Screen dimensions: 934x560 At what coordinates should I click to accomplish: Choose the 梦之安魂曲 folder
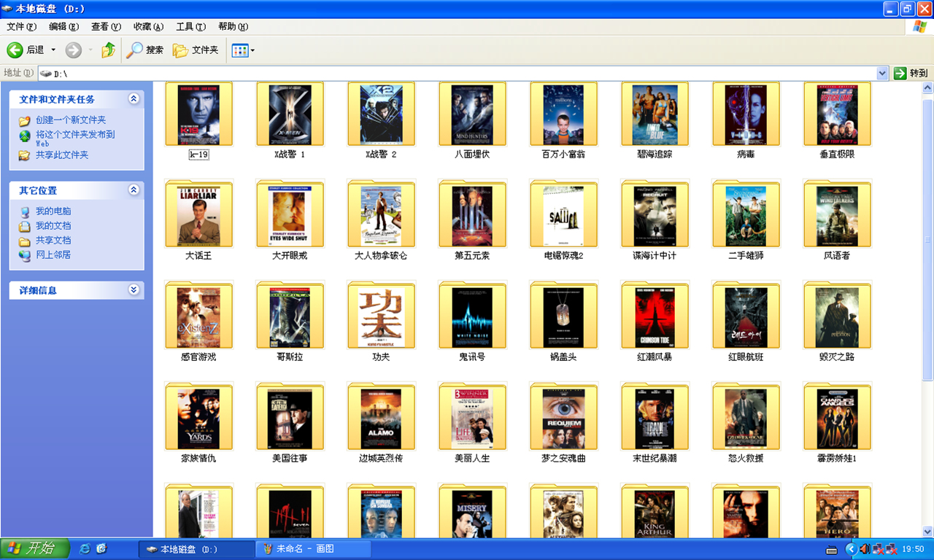(x=563, y=419)
